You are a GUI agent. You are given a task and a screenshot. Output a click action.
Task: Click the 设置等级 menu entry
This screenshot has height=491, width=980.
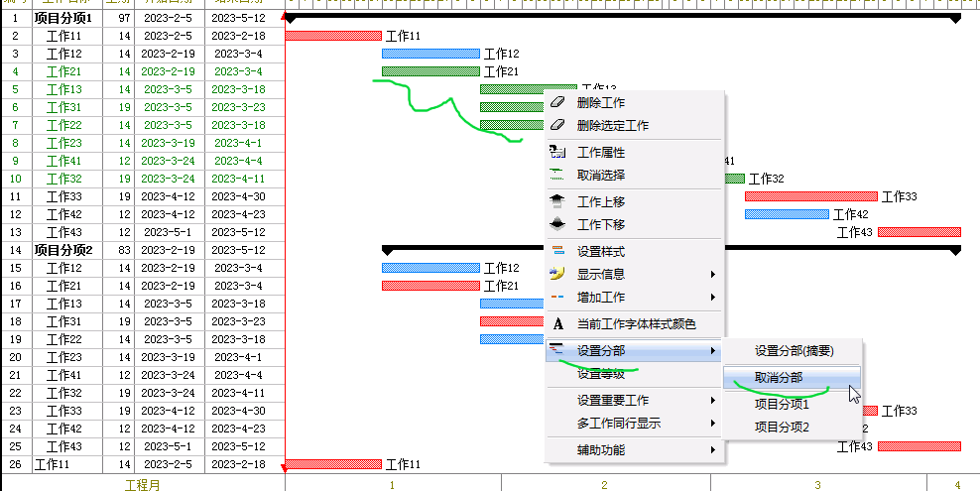click(601, 374)
